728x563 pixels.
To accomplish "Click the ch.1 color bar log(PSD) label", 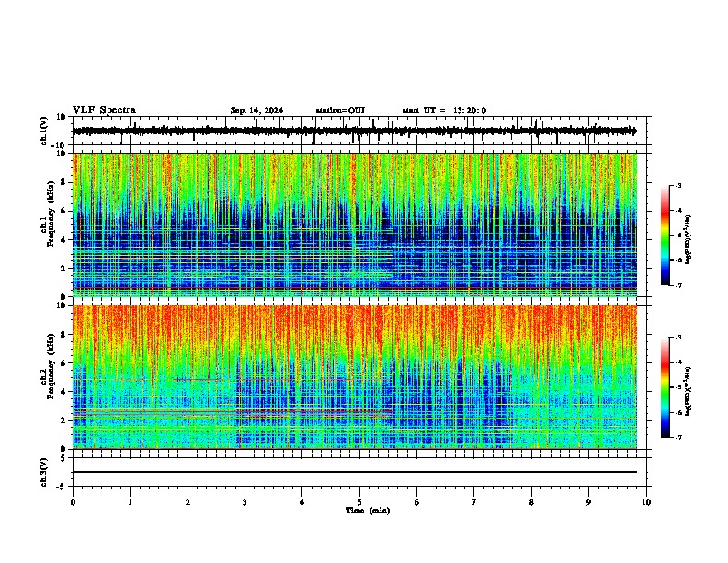I will [688, 240].
